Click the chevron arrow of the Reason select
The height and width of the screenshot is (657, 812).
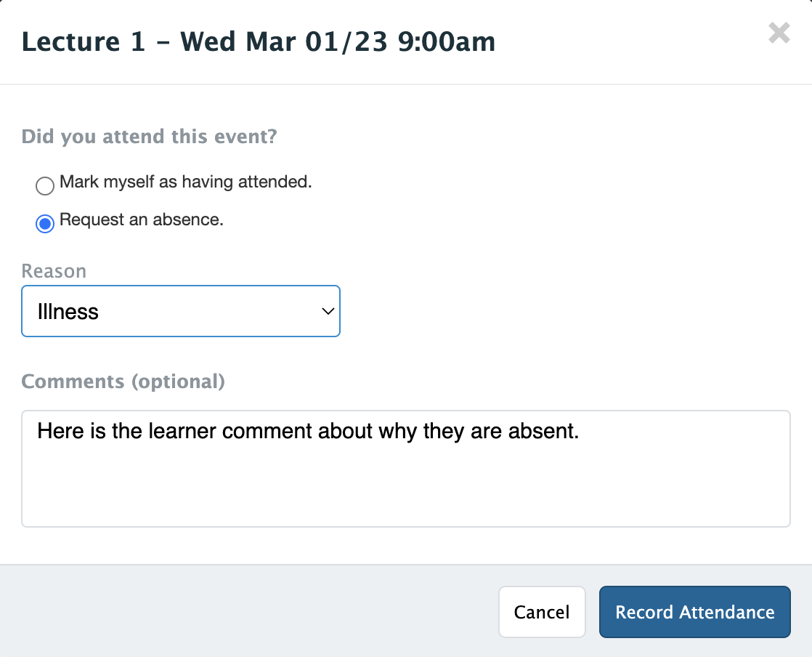pos(328,312)
